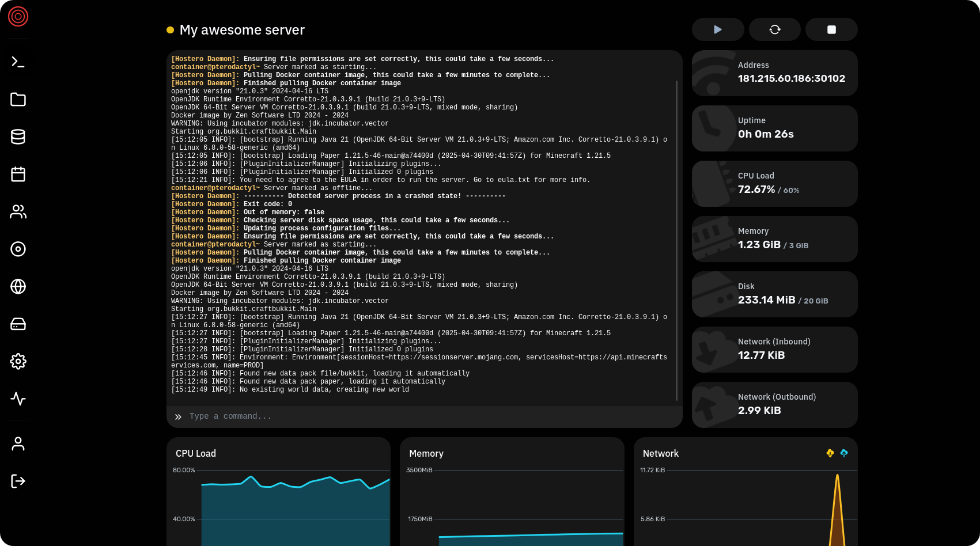980x546 pixels.
Task: Open the Backups page
Action: (x=18, y=249)
